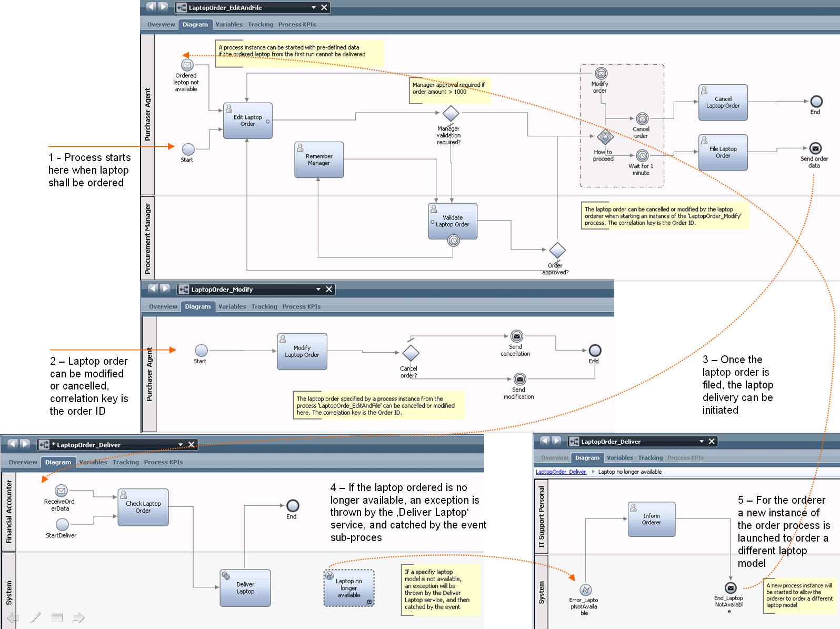840x629 pixels.
Task: Open Tracking tab in LaptopOrder_Modify
Action: point(264,306)
